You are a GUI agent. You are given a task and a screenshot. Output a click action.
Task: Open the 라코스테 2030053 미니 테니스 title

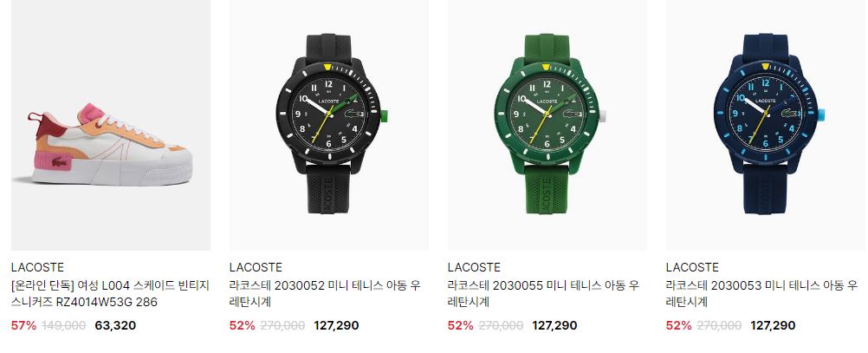(761, 294)
